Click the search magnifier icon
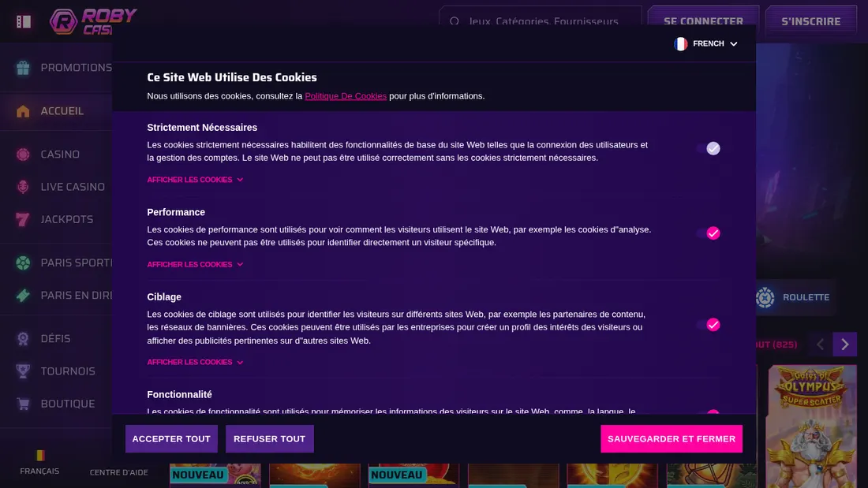This screenshot has width=868, height=488. coord(455,21)
